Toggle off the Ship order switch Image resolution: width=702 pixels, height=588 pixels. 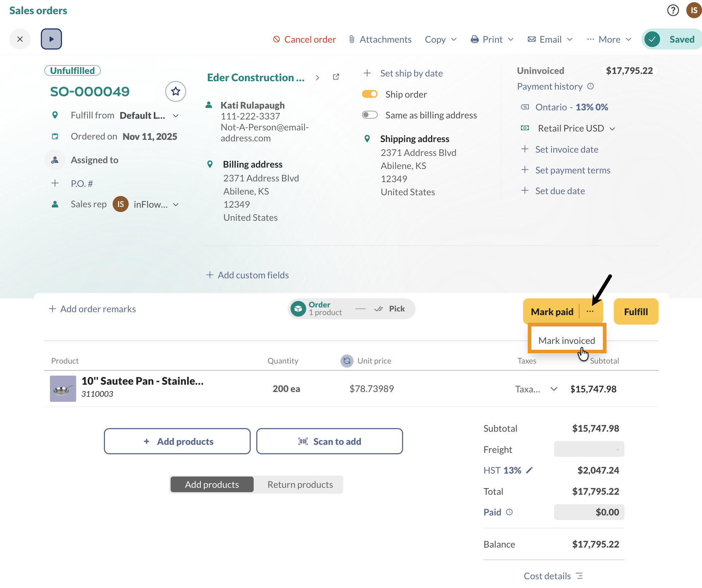[x=370, y=94]
